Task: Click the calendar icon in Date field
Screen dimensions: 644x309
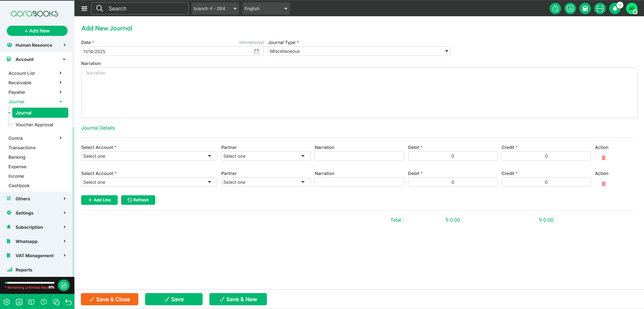Action: 256,51
